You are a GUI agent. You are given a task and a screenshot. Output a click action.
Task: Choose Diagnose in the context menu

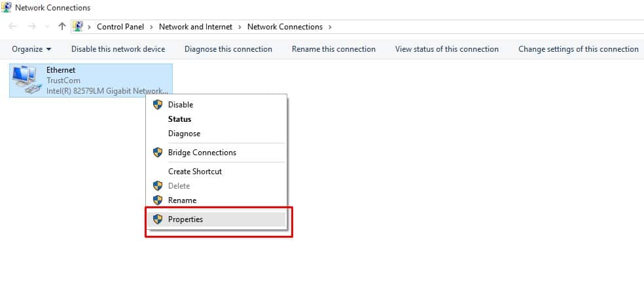pos(184,134)
